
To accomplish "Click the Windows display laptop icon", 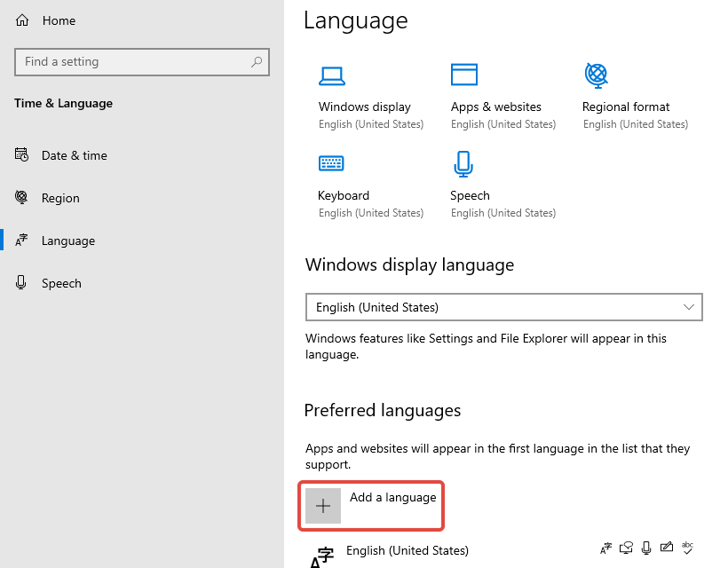I will tap(332, 76).
